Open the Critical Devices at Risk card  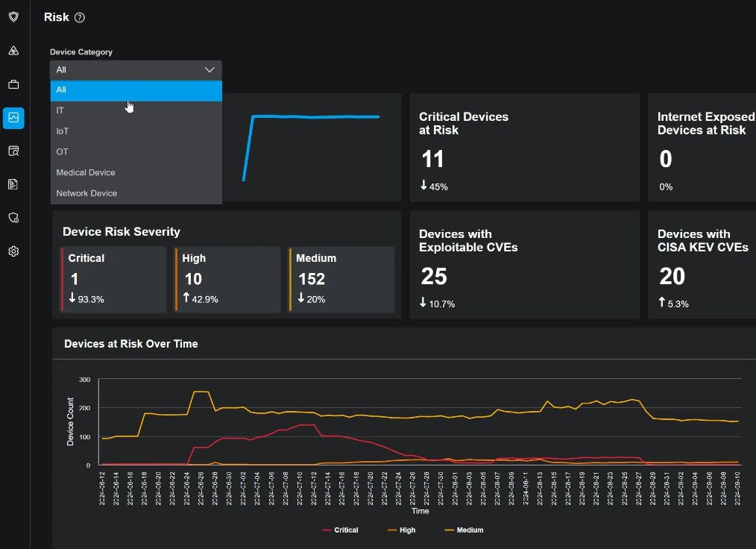524,148
